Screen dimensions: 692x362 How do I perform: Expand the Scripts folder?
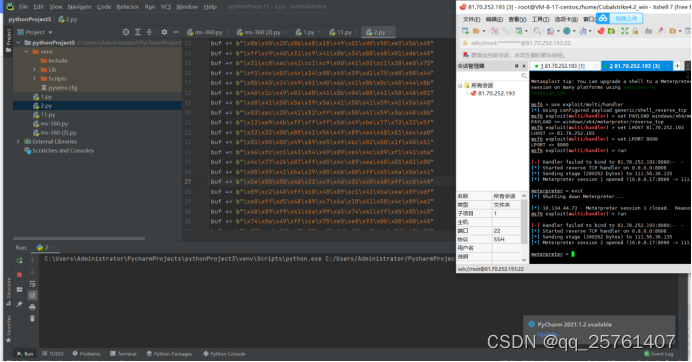click(x=34, y=79)
